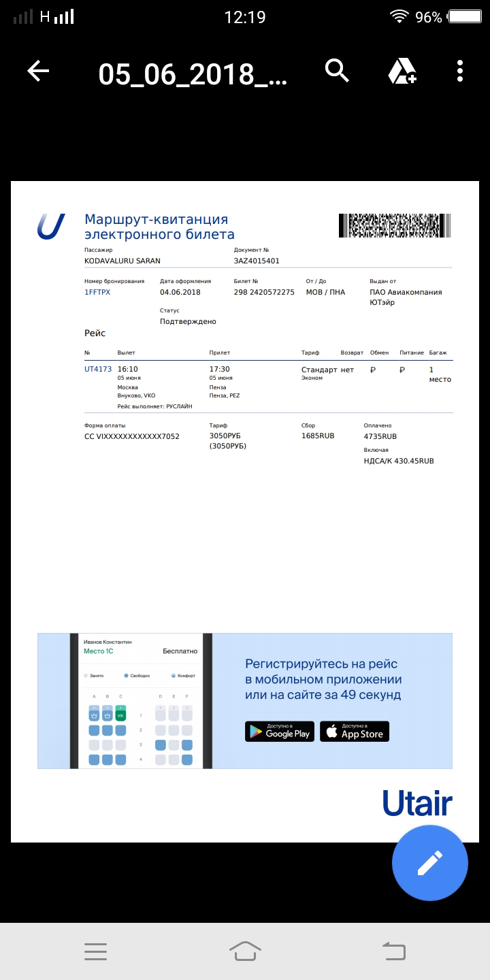Tap arrival airport Пенза, PEZ
The height and width of the screenshot is (980, 490).
[225, 395]
